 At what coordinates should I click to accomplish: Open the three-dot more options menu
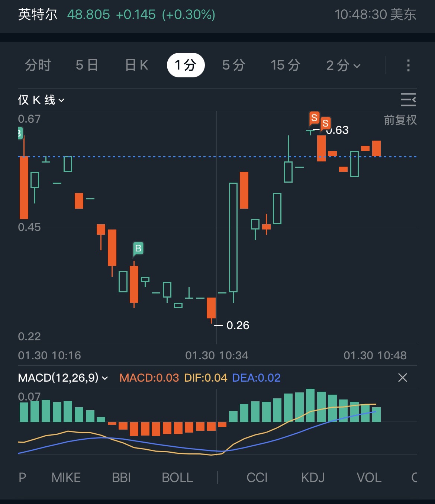408,65
